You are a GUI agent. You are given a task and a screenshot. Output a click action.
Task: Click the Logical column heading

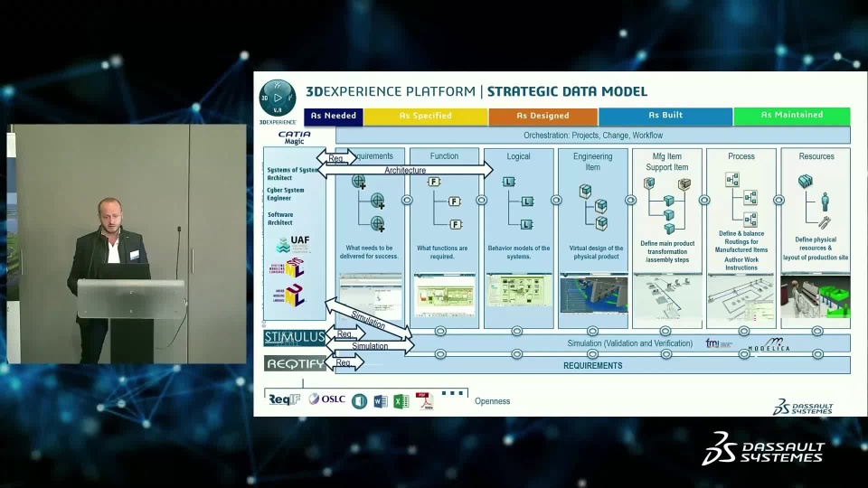pos(518,156)
